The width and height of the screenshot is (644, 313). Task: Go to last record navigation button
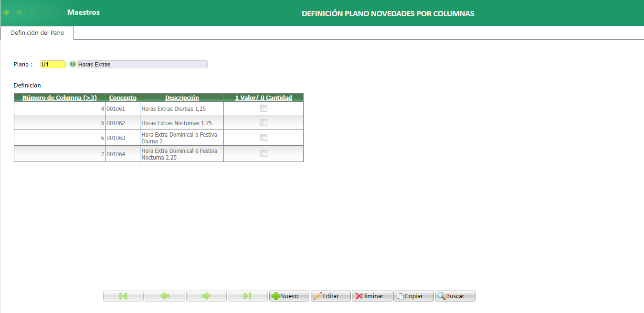click(x=248, y=296)
